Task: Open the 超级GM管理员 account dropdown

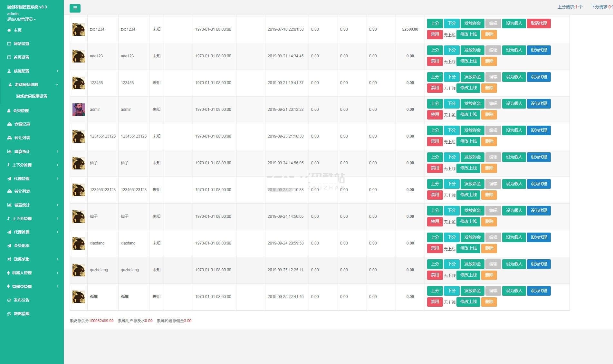Action: click(22, 19)
